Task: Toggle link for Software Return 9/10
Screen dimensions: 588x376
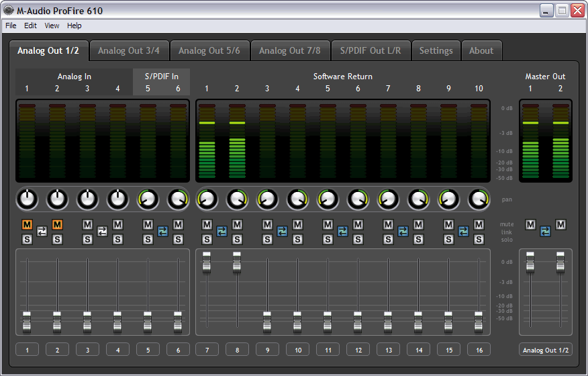Action: [x=464, y=232]
